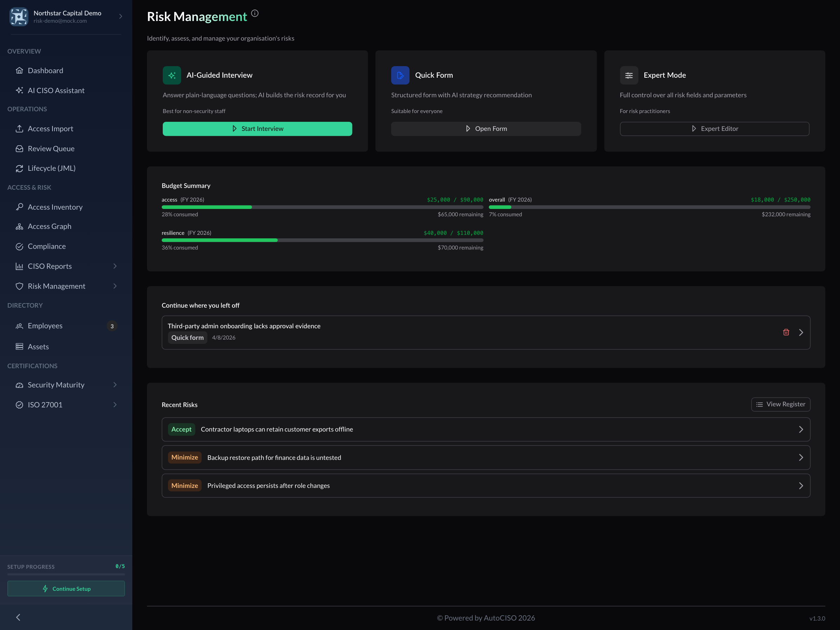Click the Compliance check-circle icon
Viewport: 840px width, 630px height.
(x=19, y=246)
